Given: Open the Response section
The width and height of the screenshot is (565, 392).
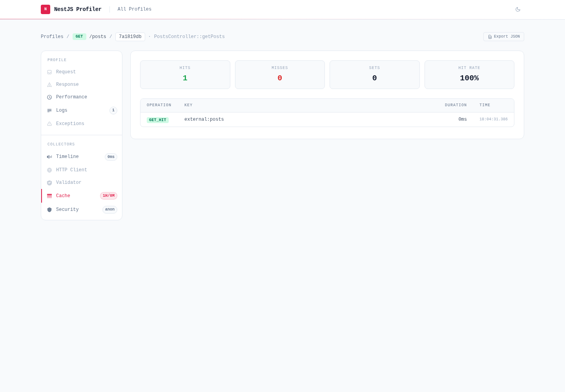Looking at the screenshot, I should (x=82, y=85).
